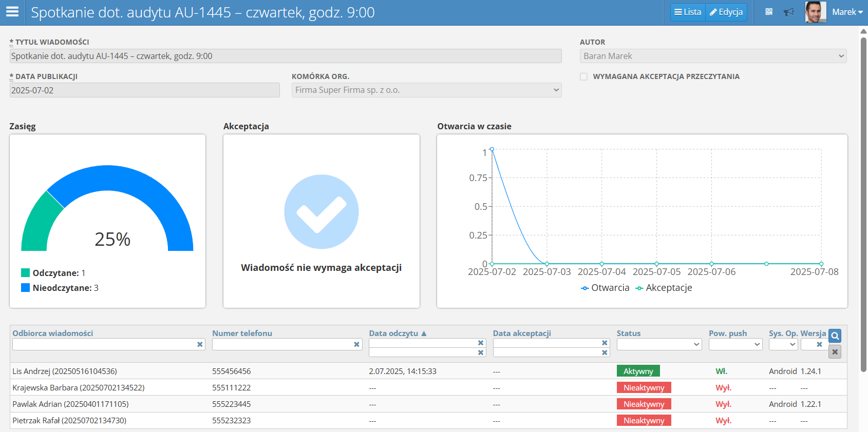
Task: Open the Edycja edit mode
Action: [x=726, y=12]
